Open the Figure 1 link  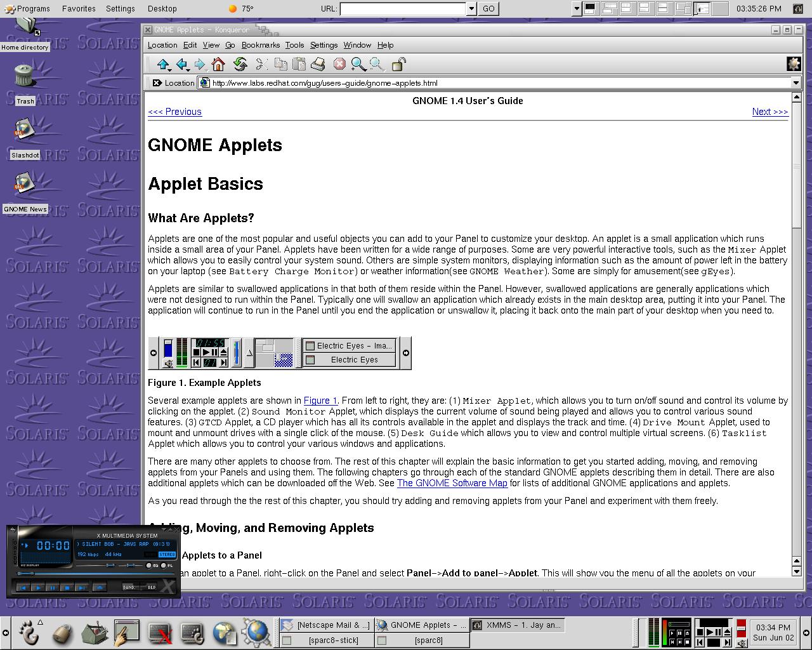320,401
